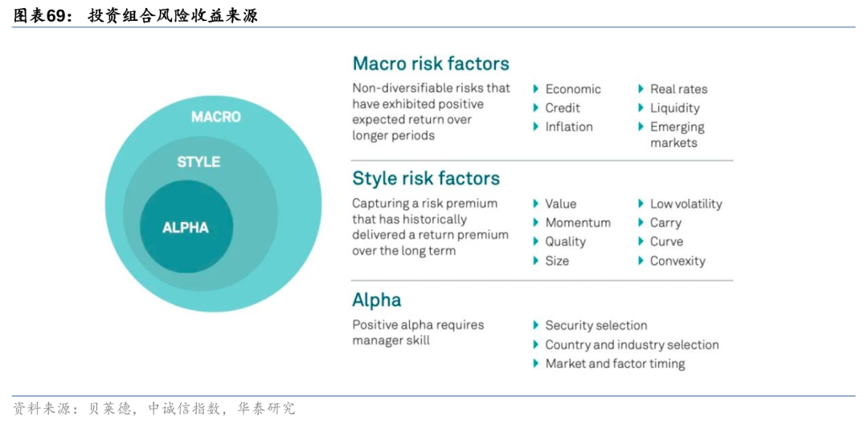Click the Country and industry selection text

(x=632, y=345)
